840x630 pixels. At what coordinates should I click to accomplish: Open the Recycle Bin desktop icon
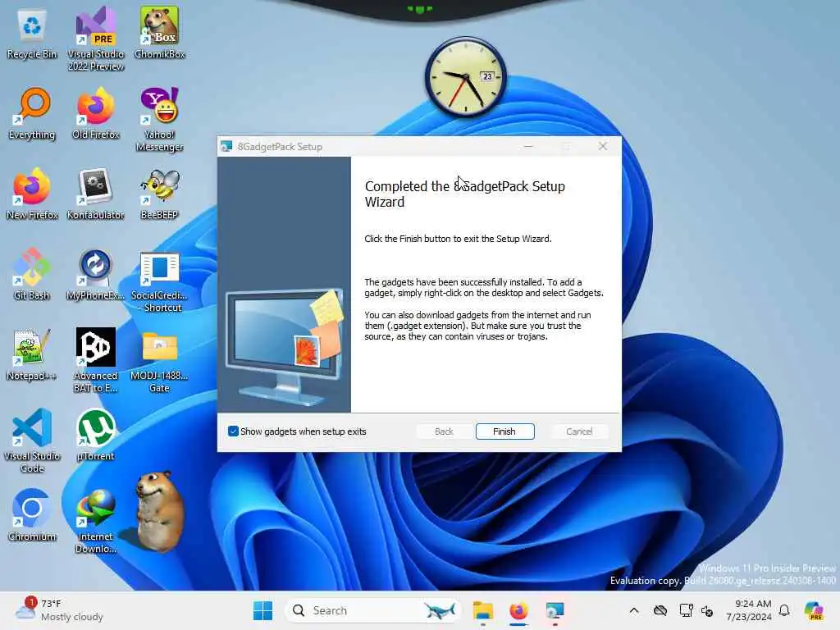(32, 33)
